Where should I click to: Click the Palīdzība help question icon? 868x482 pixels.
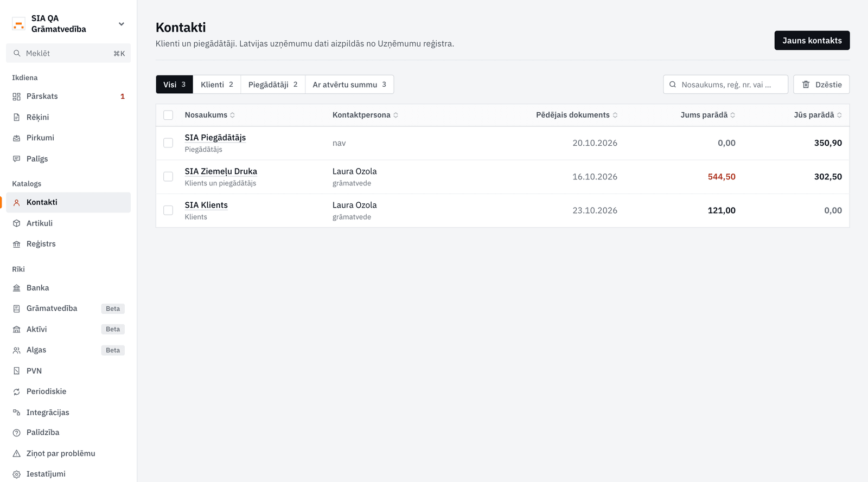pos(17,433)
